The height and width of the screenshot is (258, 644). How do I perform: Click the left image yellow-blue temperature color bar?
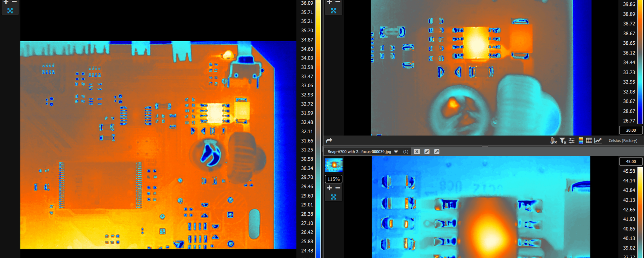click(x=318, y=129)
